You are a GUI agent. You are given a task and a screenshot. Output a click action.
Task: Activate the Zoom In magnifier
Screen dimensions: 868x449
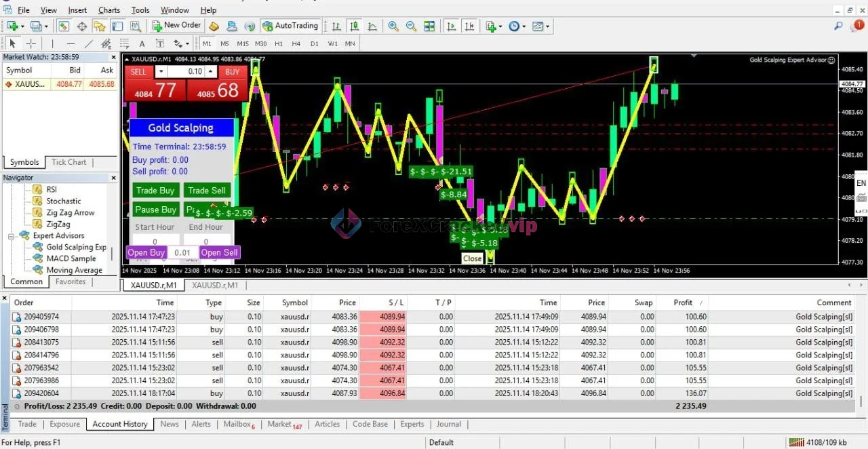(393, 26)
